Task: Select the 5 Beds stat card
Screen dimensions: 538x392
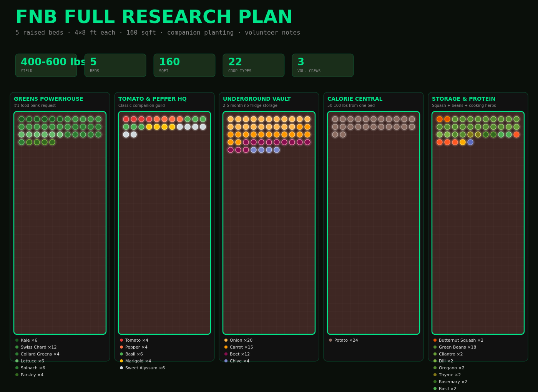Action: [x=115, y=65]
